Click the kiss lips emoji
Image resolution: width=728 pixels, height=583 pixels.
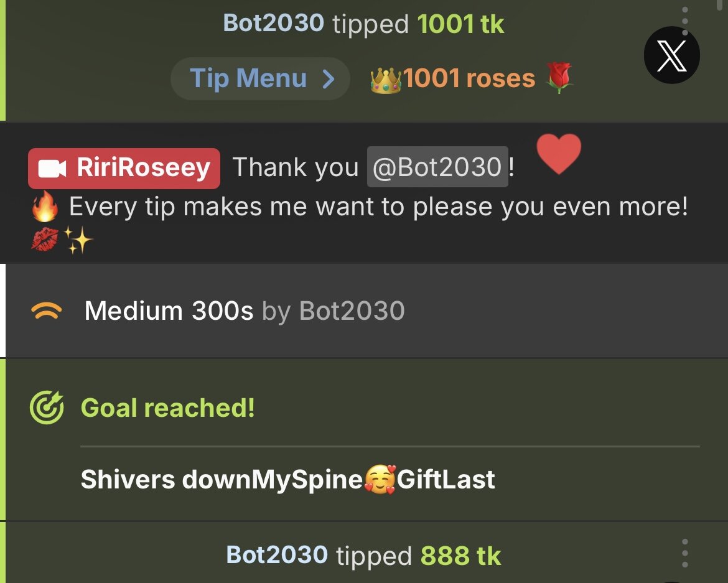coord(45,239)
